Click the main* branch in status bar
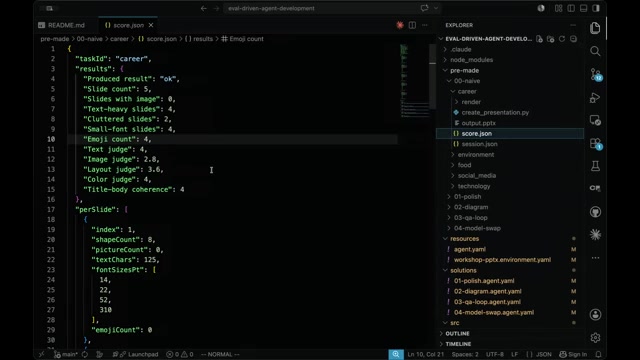Viewport: 640px width, 360px height. [65, 354]
